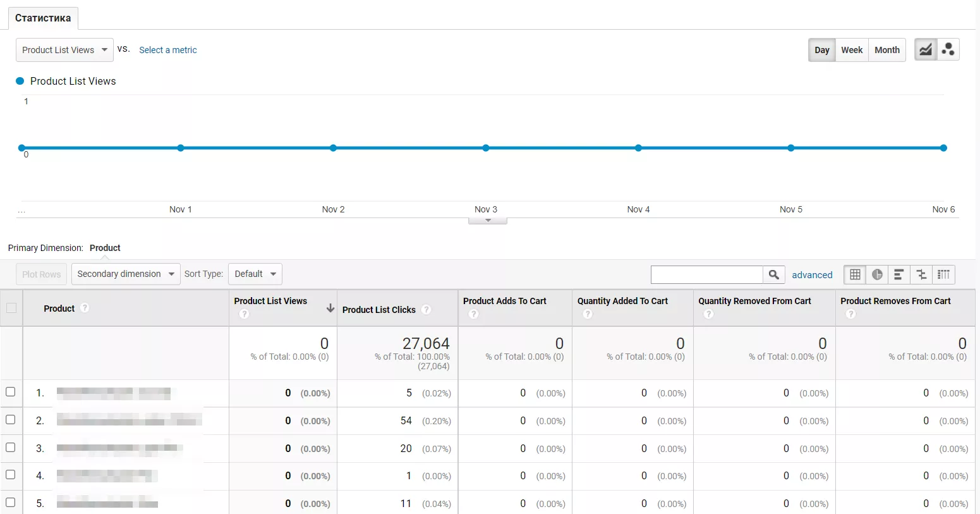The height and width of the screenshot is (514, 980).
Task: Select Day granularity
Action: [821, 50]
